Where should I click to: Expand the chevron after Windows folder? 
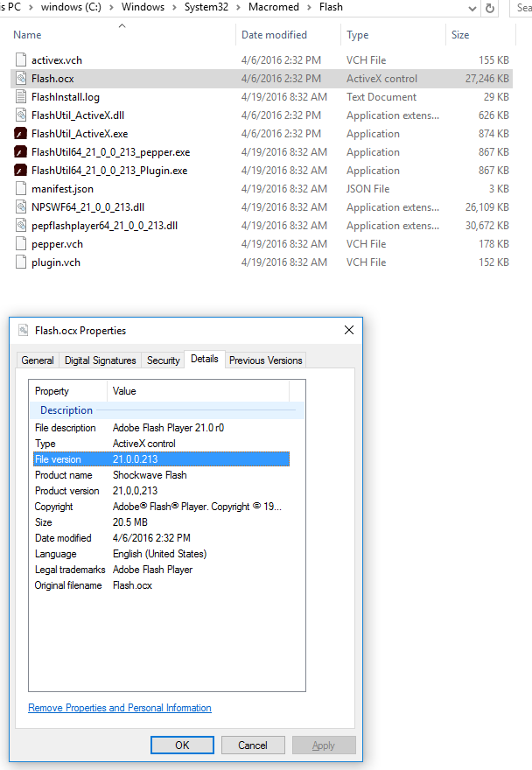coord(174,7)
